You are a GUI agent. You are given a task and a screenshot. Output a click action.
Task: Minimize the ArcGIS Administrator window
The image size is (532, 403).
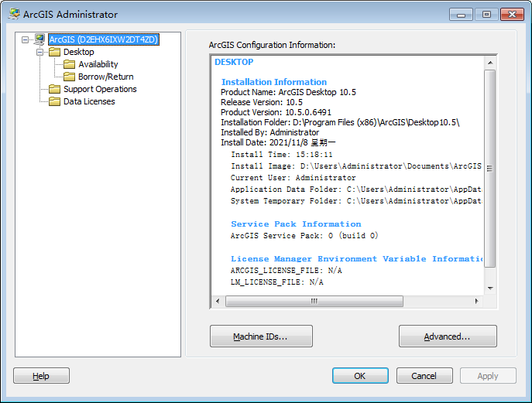[461, 14]
